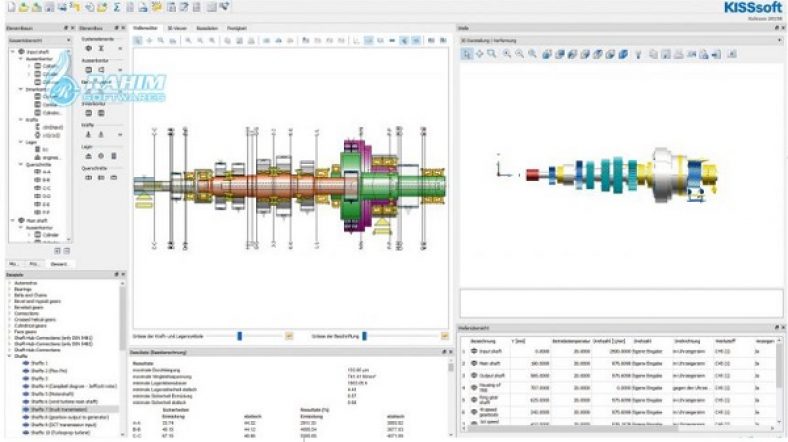Pick third Querschnitte element in Elementbox
The image size is (788, 442).
[x=114, y=178]
